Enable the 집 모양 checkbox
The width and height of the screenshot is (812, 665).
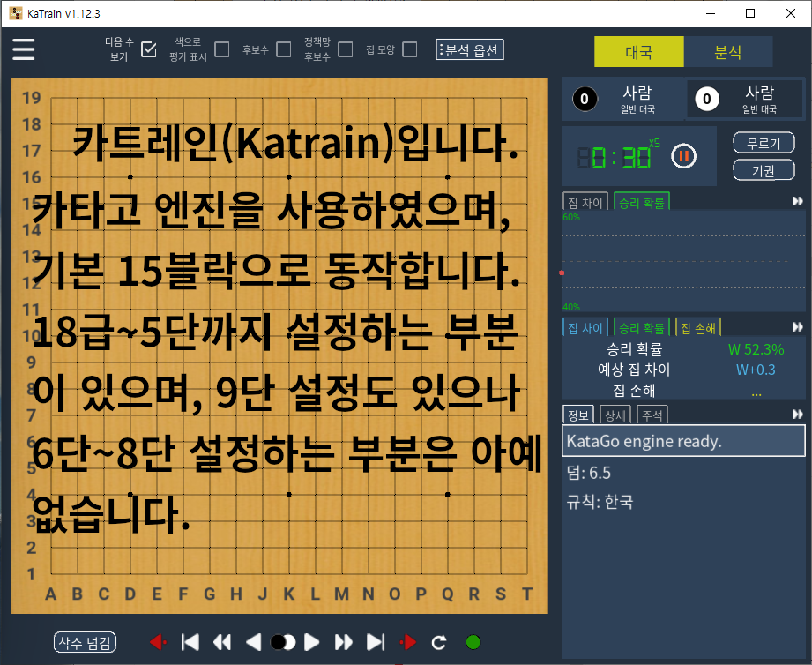pos(409,49)
